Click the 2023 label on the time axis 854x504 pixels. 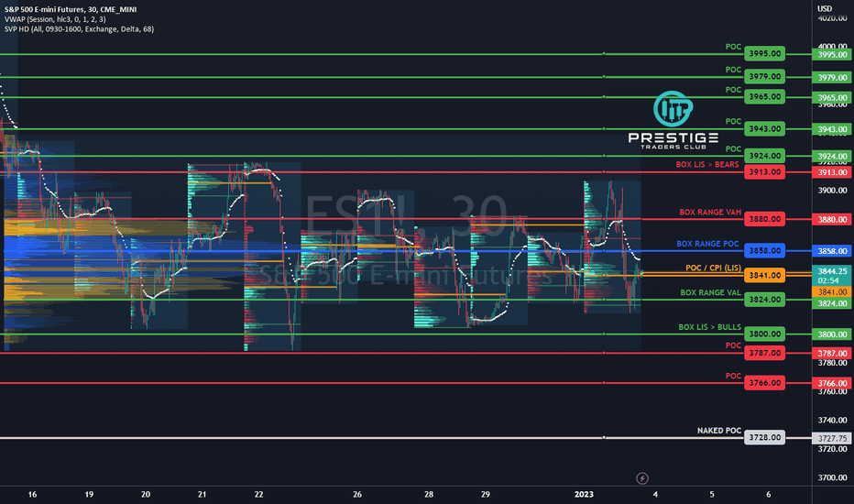click(584, 494)
